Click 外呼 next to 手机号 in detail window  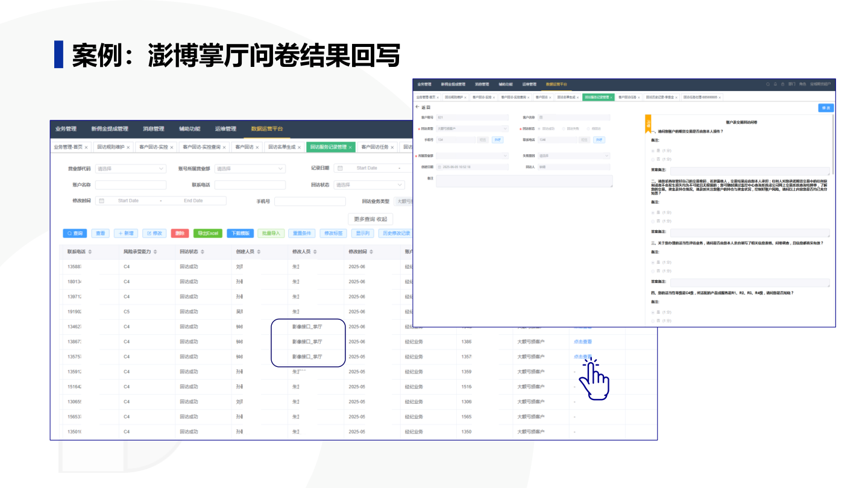497,139
